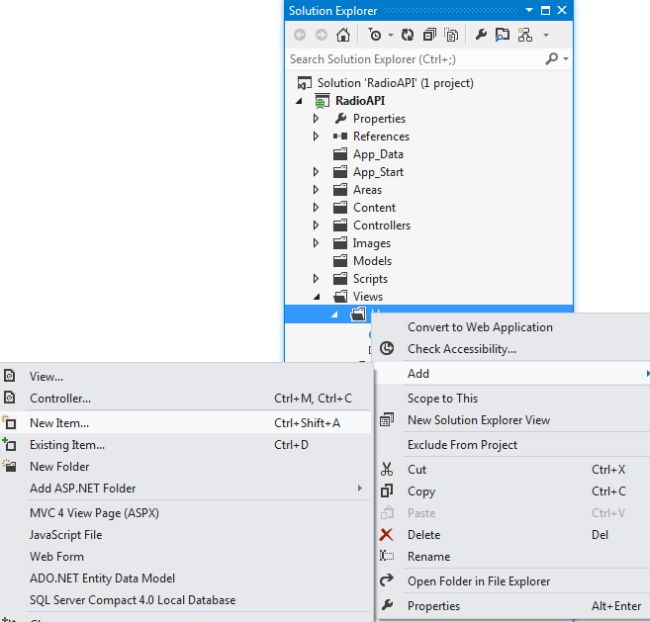
Task: Click the Refresh icon in toolbar
Action: point(407,35)
